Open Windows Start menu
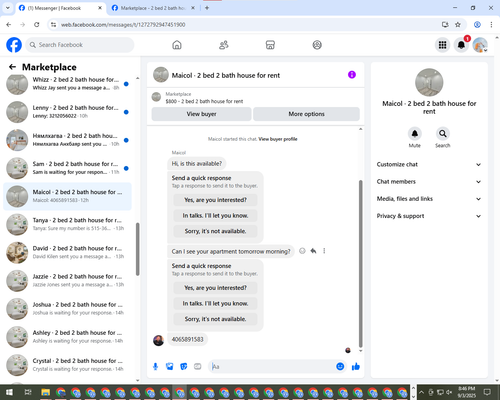Screen dimensions: 500x400 (9, 392)
